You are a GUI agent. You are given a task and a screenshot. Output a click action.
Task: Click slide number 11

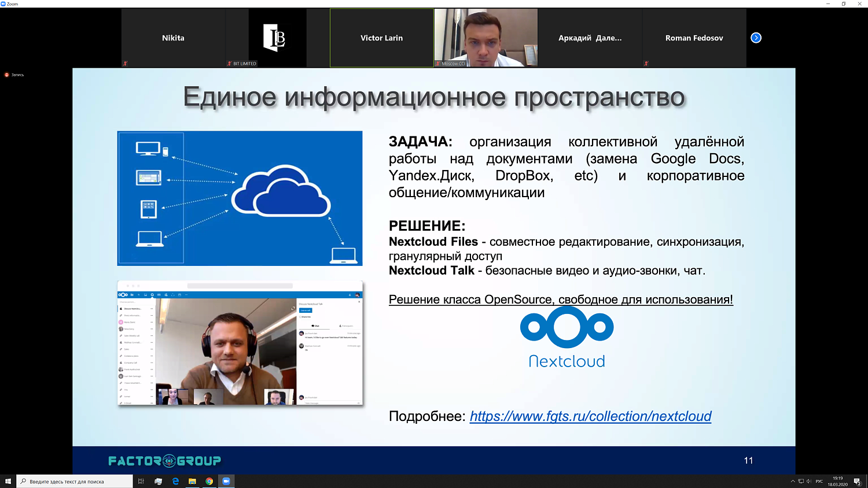pos(748,461)
